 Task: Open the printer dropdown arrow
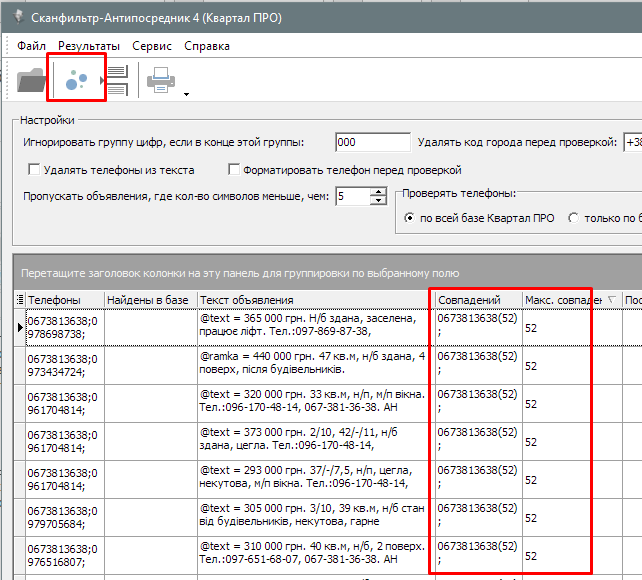pyautogui.click(x=186, y=94)
